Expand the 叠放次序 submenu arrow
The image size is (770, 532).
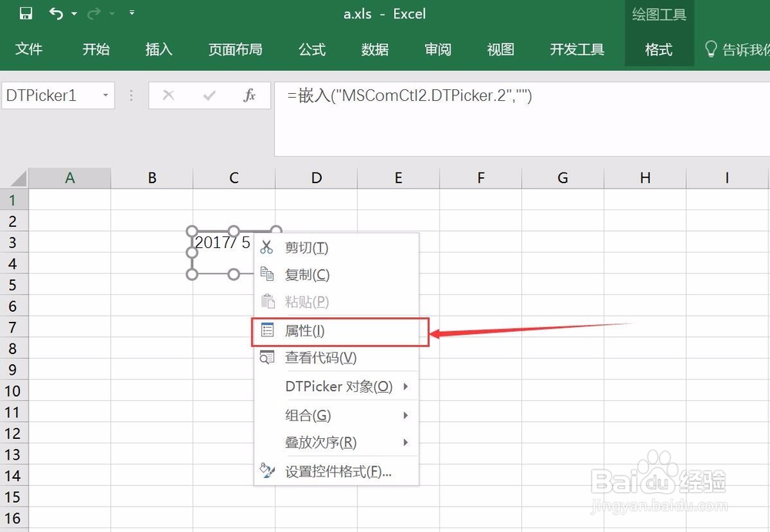pyautogui.click(x=406, y=443)
